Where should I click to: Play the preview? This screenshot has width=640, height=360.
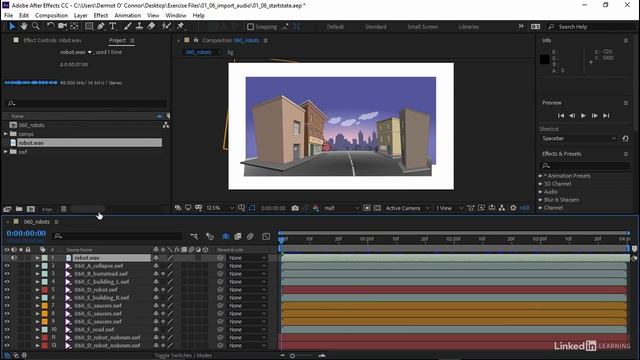tap(583, 116)
